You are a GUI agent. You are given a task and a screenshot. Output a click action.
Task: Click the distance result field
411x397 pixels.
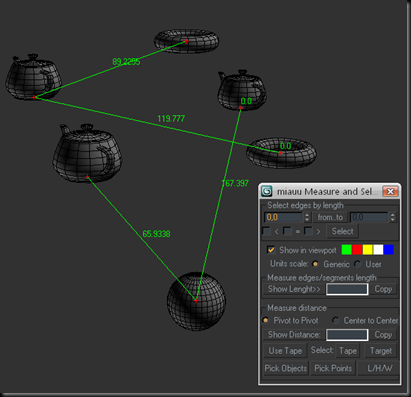pyautogui.click(x=347, y=335)
